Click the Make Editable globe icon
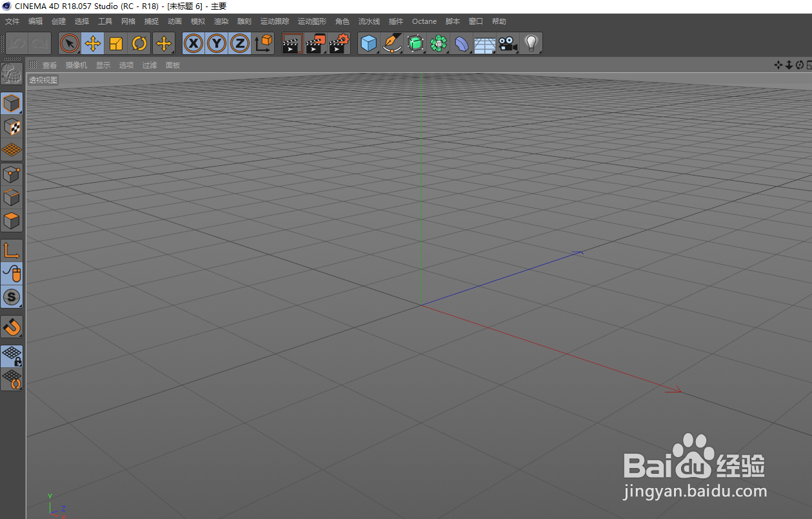Viewport: 812px width, 519px height. tap(12, 74)
